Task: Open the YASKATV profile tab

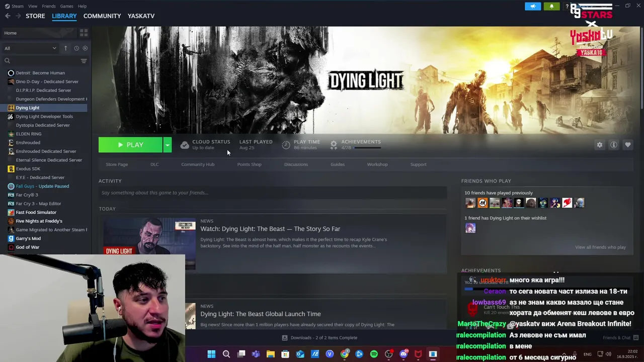Action: 141,16
